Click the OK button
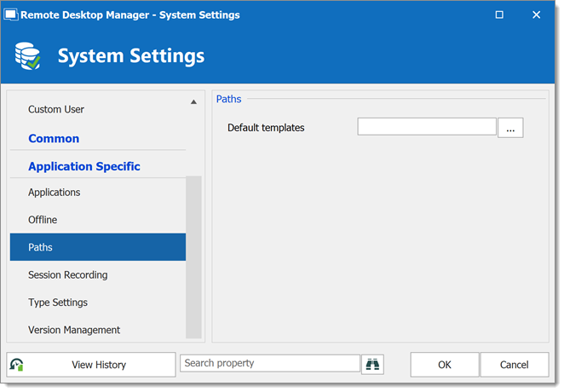The image size is (564, 392). (x=445, y=365)
